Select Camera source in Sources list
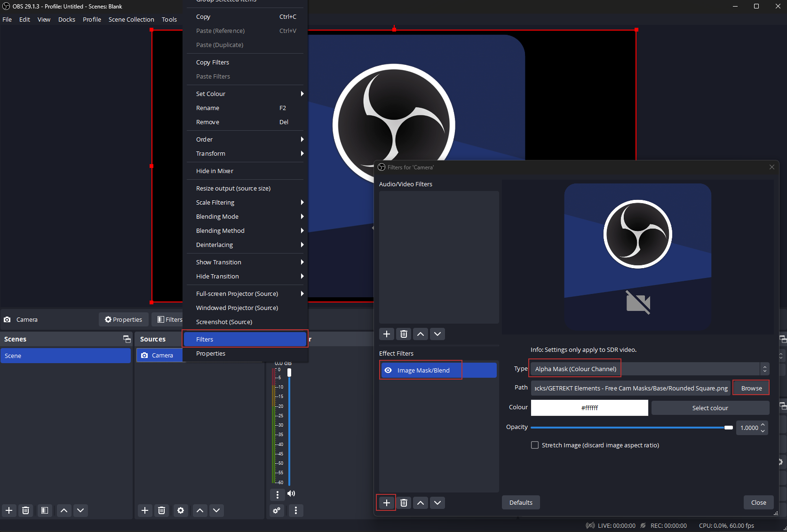 (x=160, y=355)
